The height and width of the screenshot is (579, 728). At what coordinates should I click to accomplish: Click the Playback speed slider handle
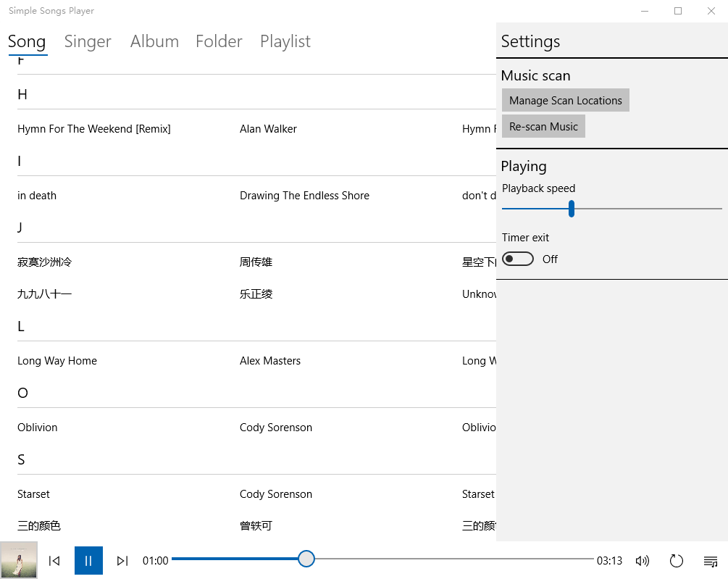click(x=572, y=209)
